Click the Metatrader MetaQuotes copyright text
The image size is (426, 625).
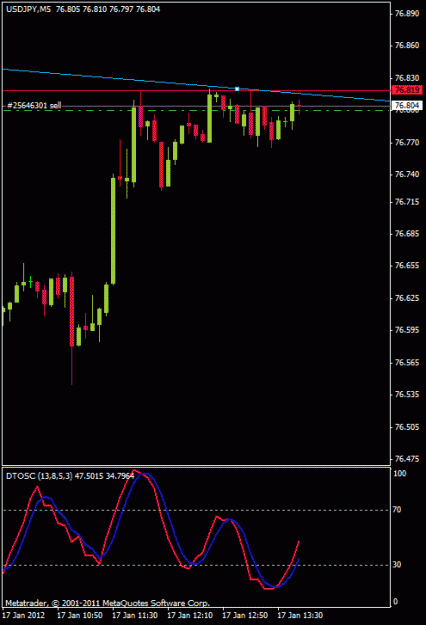pos(108,603)
